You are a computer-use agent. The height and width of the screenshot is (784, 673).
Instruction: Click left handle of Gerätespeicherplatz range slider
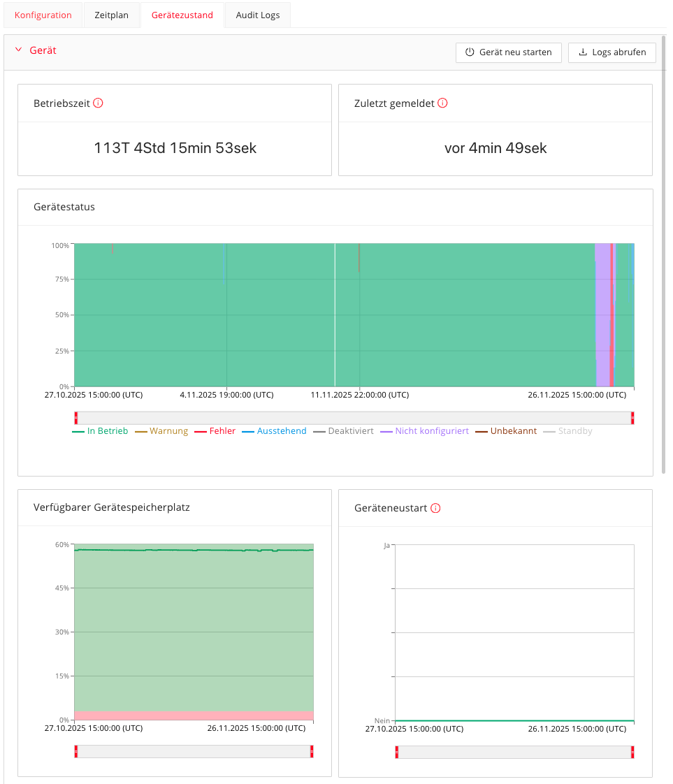[x=76, y=751]
